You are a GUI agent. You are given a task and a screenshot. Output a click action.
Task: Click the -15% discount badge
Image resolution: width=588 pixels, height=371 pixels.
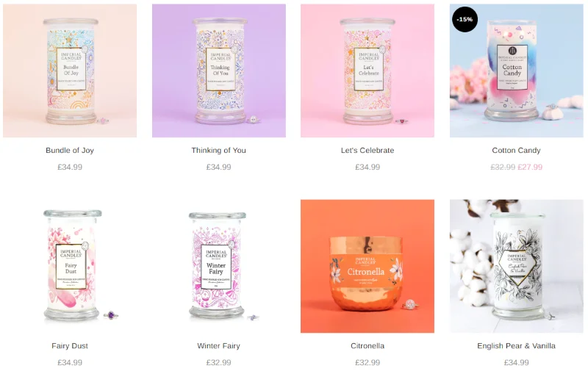(465, 19)
